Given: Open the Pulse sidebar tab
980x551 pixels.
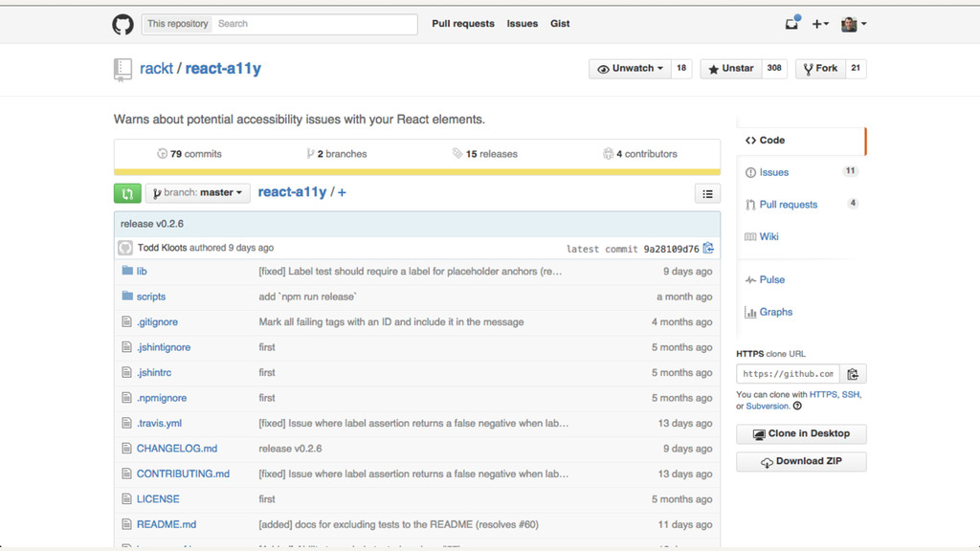Looking at the screenshot, I should pyautogui.click(x=801, y=279).
